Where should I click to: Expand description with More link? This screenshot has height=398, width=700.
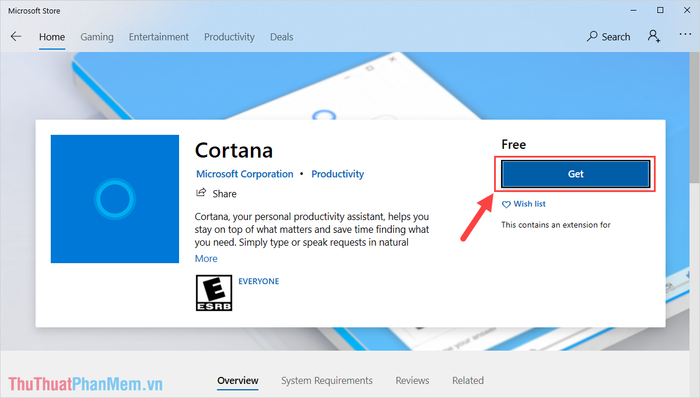(206, 259)
